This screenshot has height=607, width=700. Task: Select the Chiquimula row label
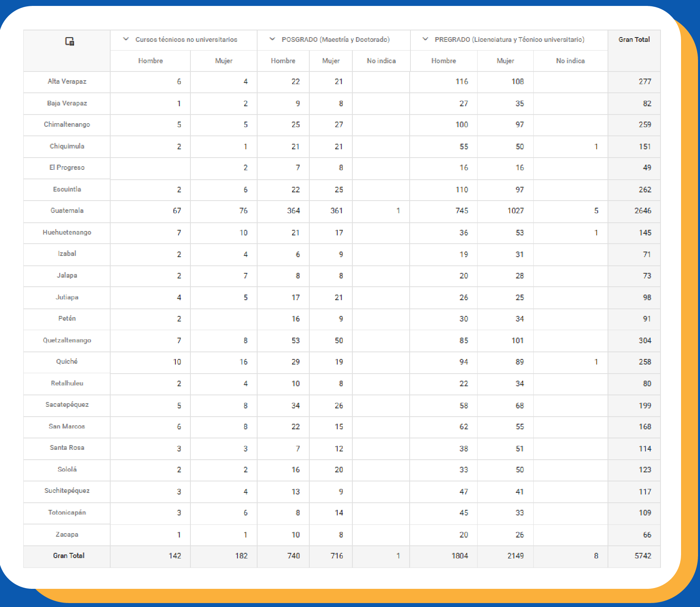pyautogui.click(x=67, y=146)
